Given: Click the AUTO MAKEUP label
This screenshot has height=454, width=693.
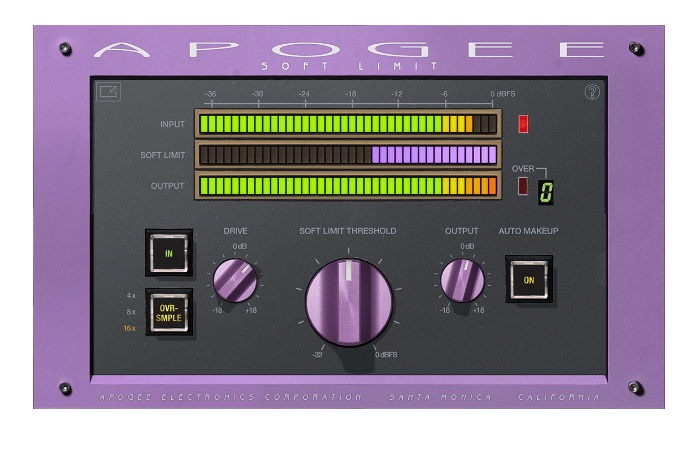Looking at the screenshot, I should click(528, 231).
